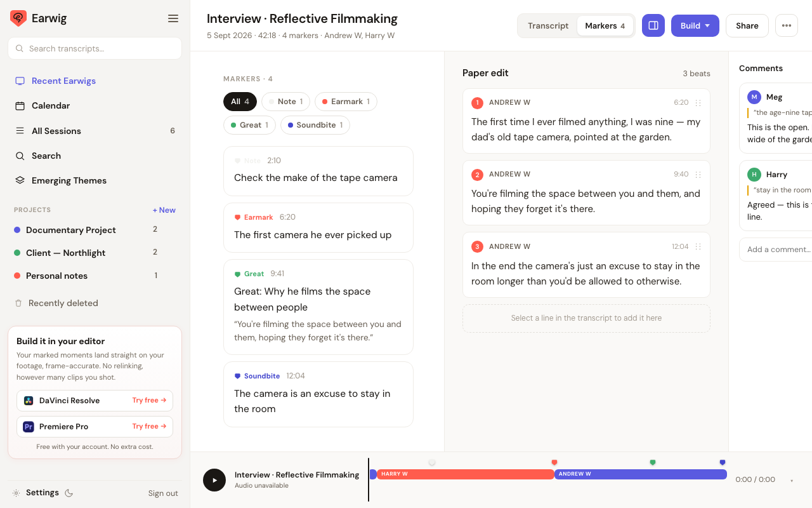Click the Share button
This screenshot has width=812, height=508.
(x=747, y=25)
